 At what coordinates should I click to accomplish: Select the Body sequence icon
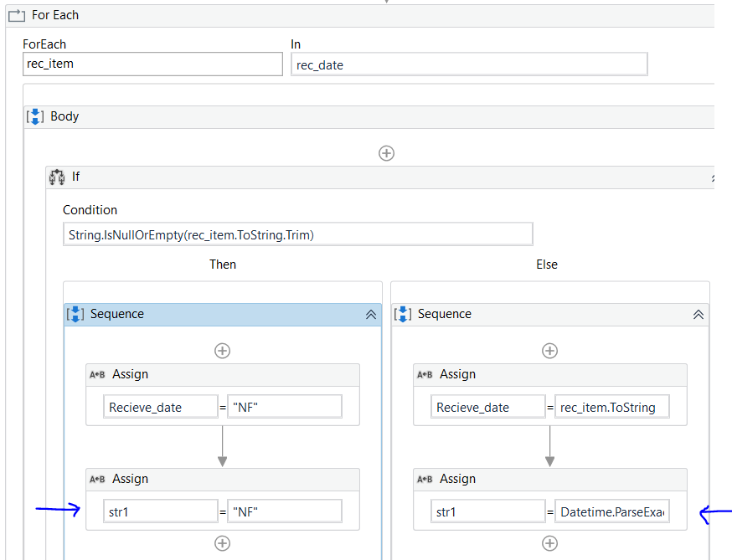(34, 116)
